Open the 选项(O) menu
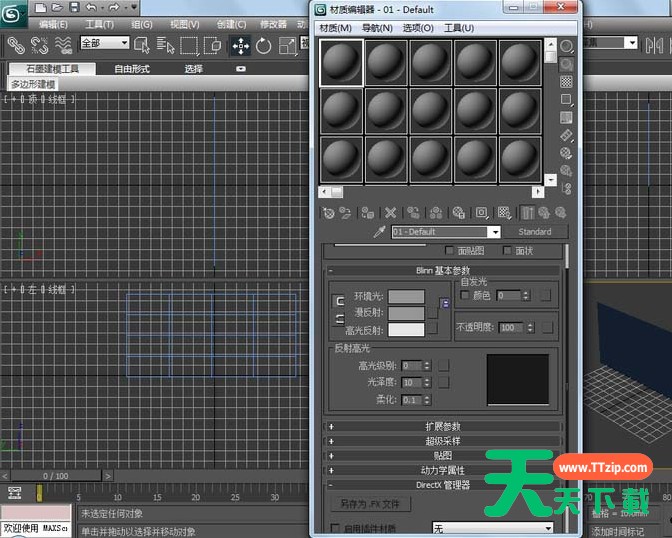The image size is (672, 538). pos(418,28)
